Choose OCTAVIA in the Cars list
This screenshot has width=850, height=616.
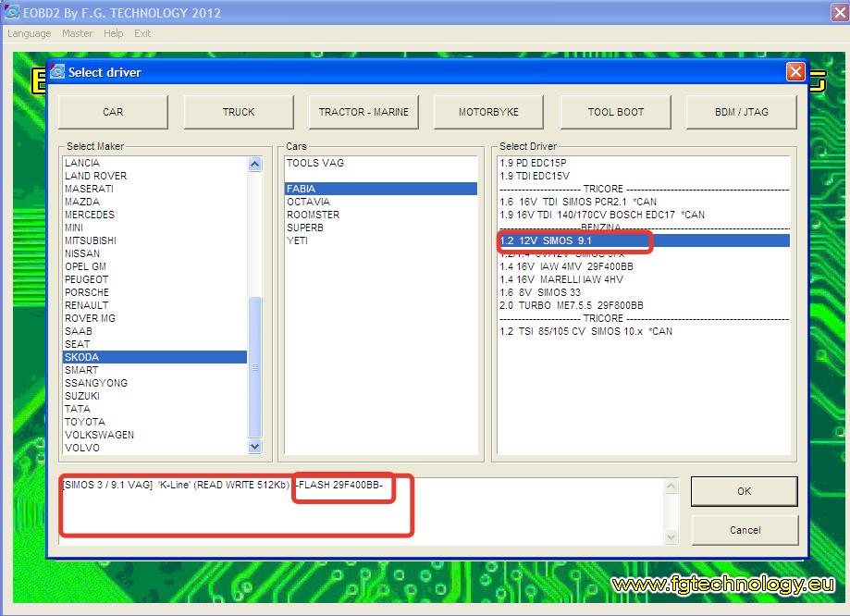[381, 203]
